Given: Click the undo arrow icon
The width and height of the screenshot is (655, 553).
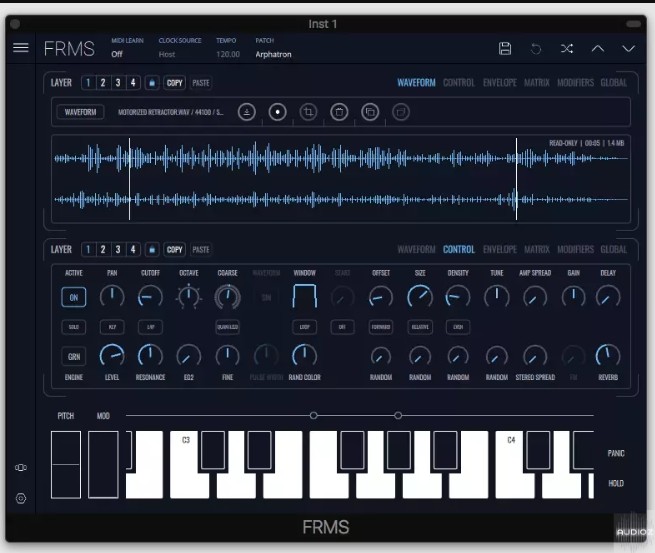Looking at the screenshot, I should coord(536,49).
